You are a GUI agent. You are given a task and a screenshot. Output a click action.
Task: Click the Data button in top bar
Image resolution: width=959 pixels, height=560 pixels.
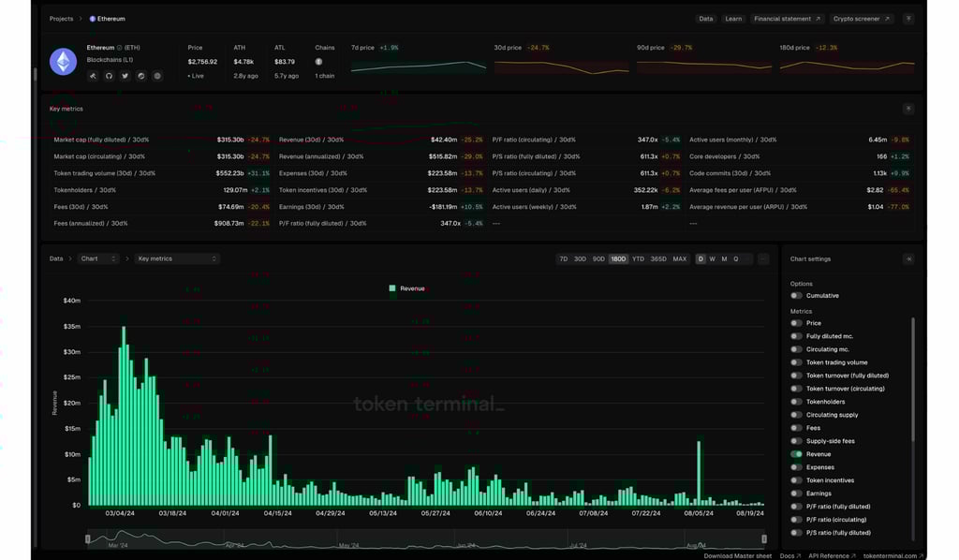(706, 19)
